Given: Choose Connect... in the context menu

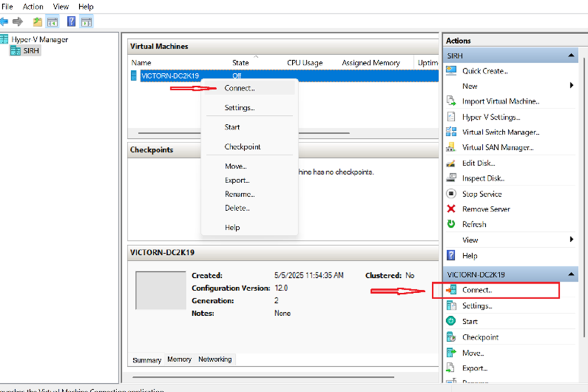Looking at the screenshot, I should pos(250,88).
